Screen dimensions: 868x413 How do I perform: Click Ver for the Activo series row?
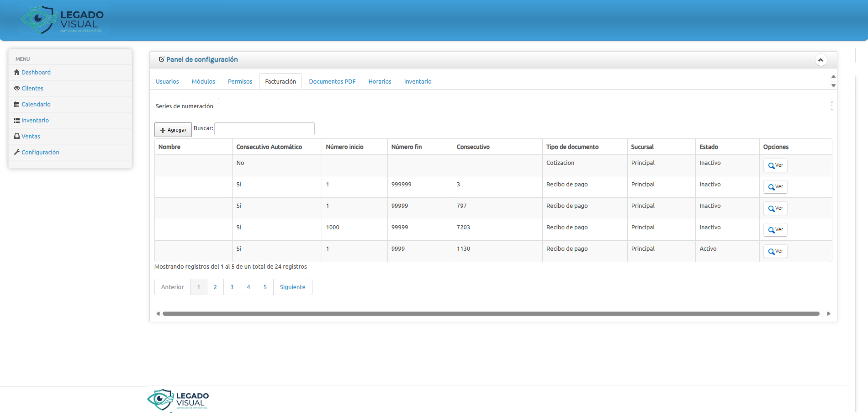(x=775, y=251)
